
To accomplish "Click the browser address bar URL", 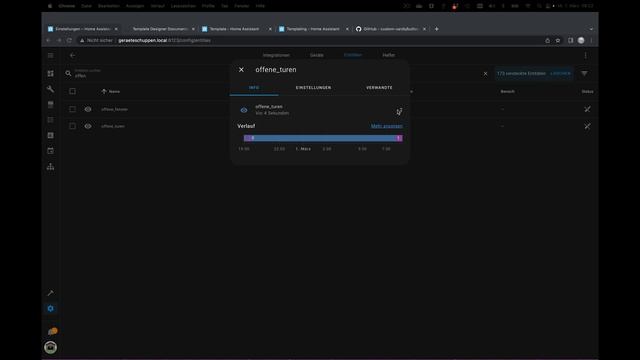I will click(164, 40).
